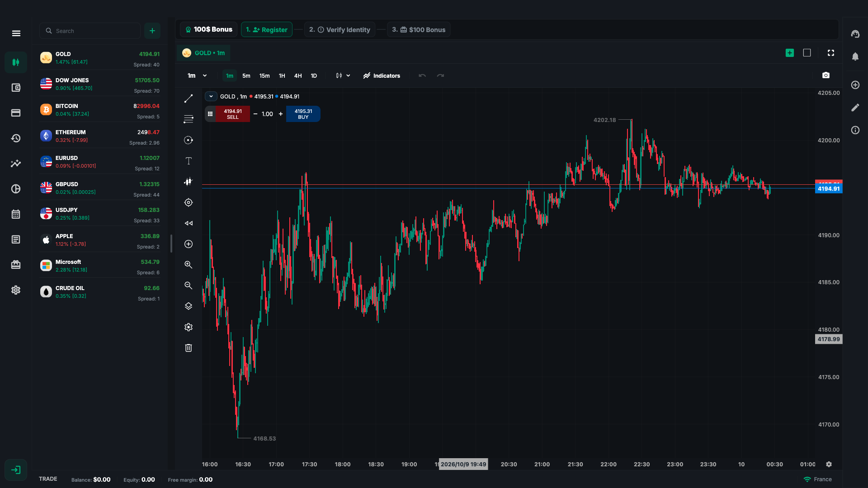868x488 pixels.
Task: Decrease trade volume with minus
Action: click(x=255, y=114)
